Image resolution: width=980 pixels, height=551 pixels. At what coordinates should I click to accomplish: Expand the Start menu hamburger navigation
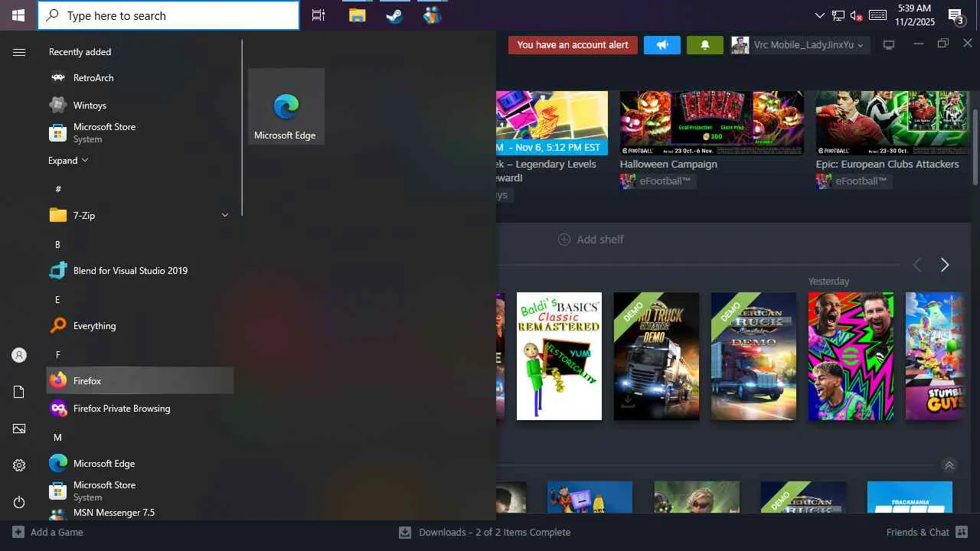pyautogui.click(x=19, y=52)
